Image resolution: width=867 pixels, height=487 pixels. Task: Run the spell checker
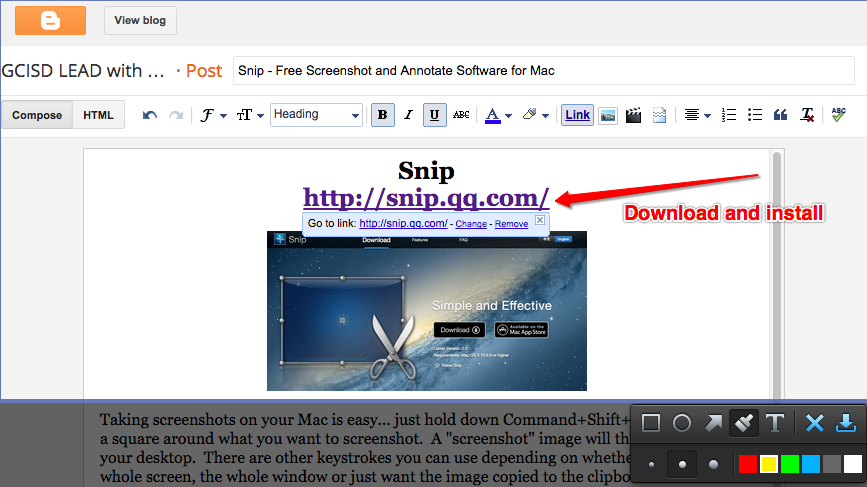(x=838, y=115)
